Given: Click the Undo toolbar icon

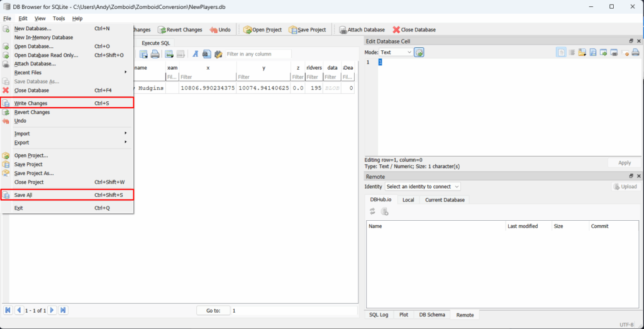Looking at the screenshot, I should point(220,30).
